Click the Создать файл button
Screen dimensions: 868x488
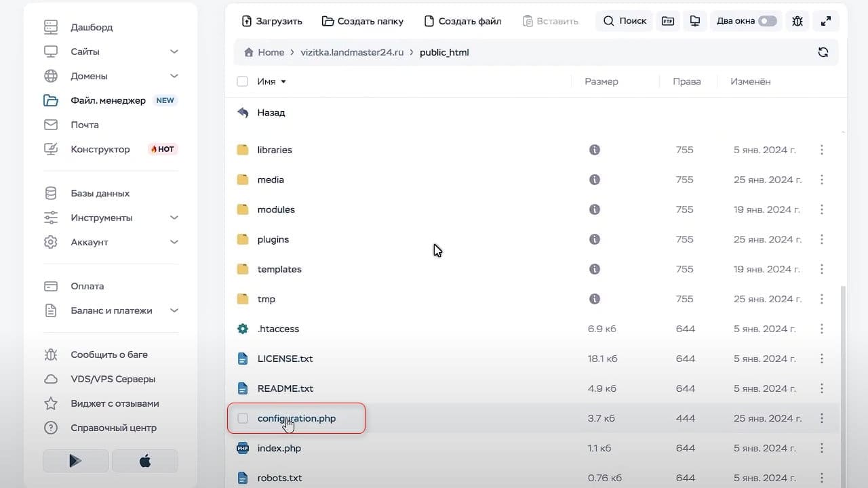tap(462, 21)
